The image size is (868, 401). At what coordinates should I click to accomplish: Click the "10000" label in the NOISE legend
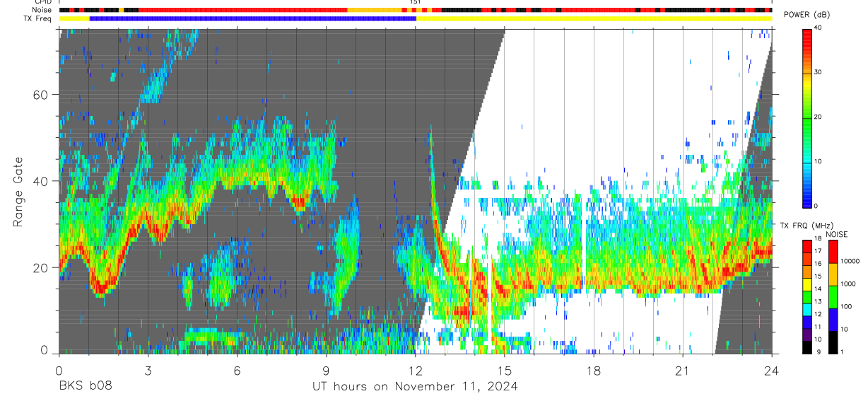[851, 261]
